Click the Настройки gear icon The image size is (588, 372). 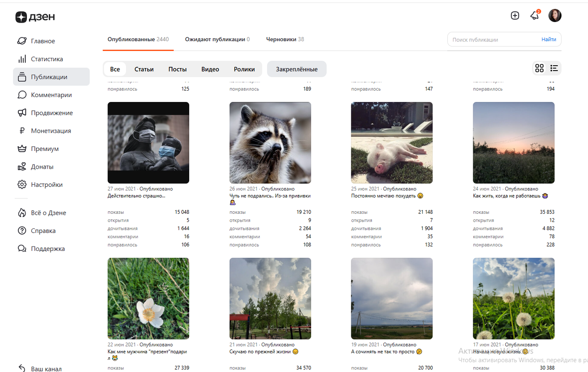tap(22, 185)
